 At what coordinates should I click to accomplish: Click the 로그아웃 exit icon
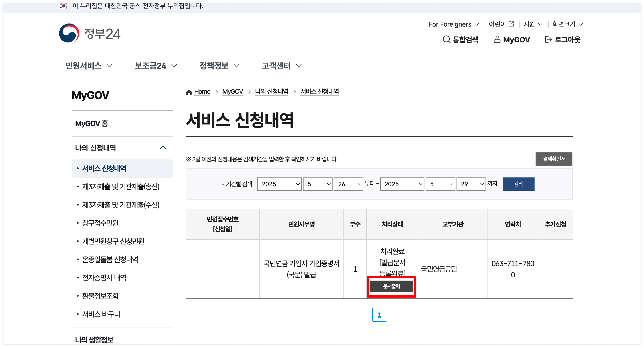pos(548,39)
